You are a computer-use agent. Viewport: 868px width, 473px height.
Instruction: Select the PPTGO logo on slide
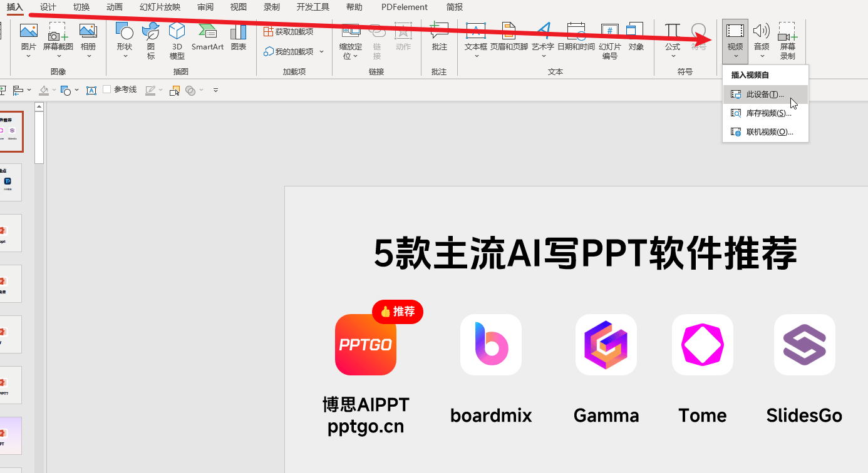point(366,345)
